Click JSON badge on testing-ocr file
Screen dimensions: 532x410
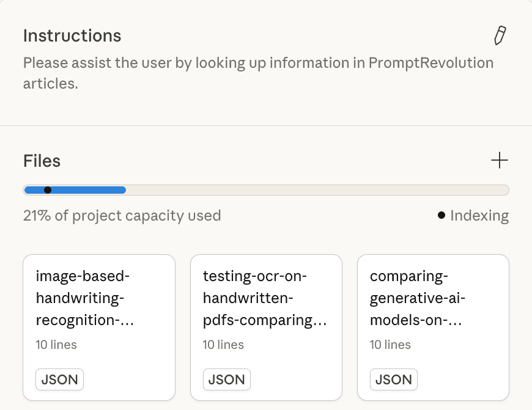click(x=226, y=379)
